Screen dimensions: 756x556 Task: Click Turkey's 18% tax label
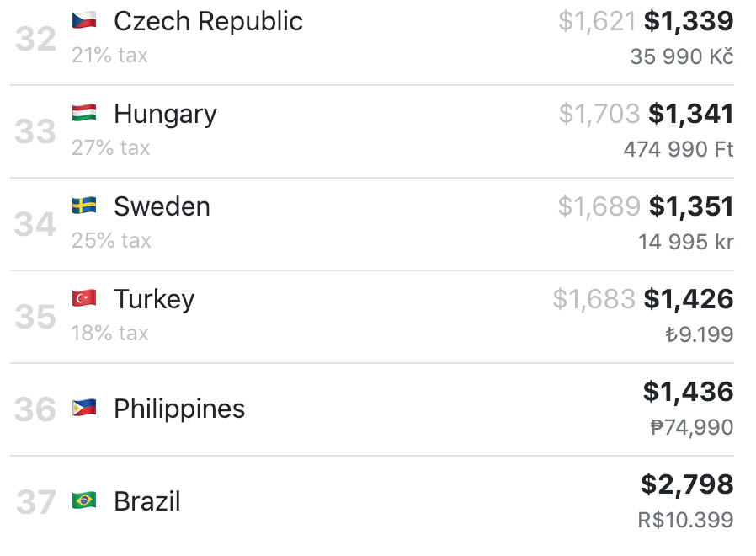(110, 334)
